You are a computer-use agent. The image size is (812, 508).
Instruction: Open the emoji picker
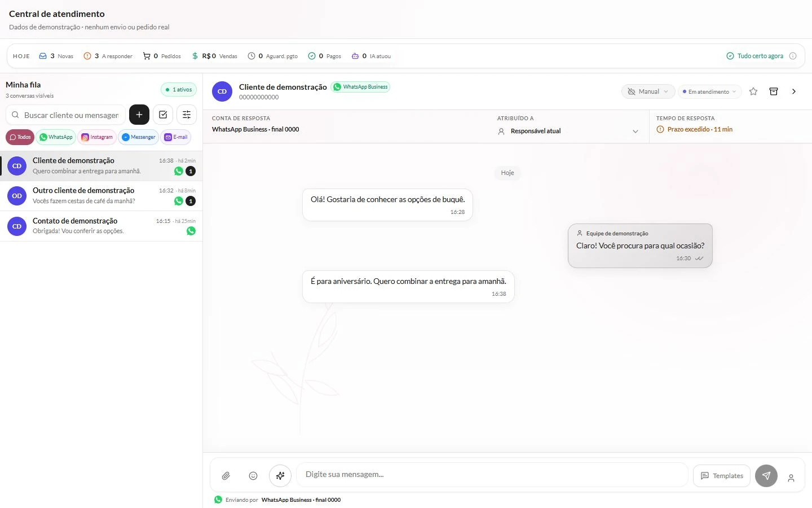(x=253, y=476)
